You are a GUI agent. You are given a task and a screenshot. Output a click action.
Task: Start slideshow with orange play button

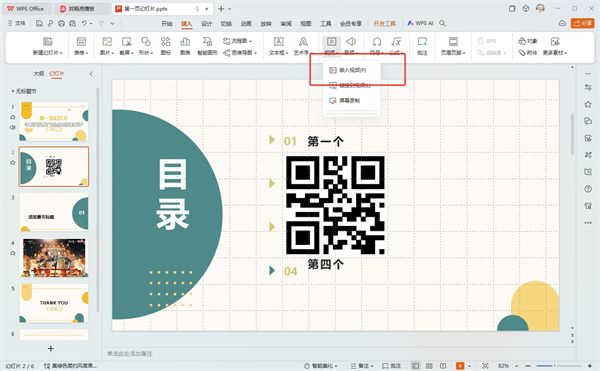coord(460,366)
